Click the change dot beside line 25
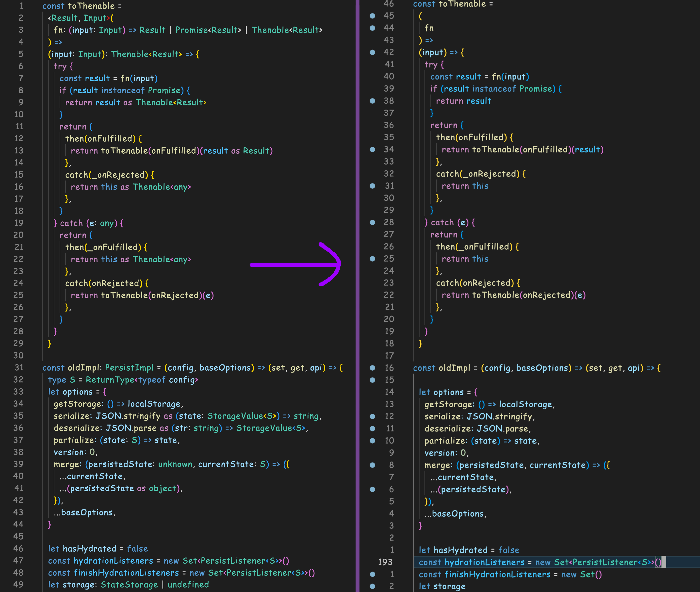The height and width of the screenshot is (592, 700). (x=373, y=259)
